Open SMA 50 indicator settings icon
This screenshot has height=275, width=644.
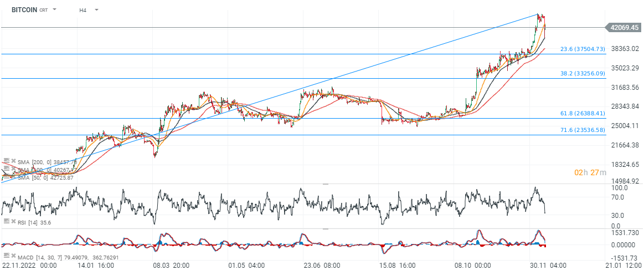click(6, 177)
